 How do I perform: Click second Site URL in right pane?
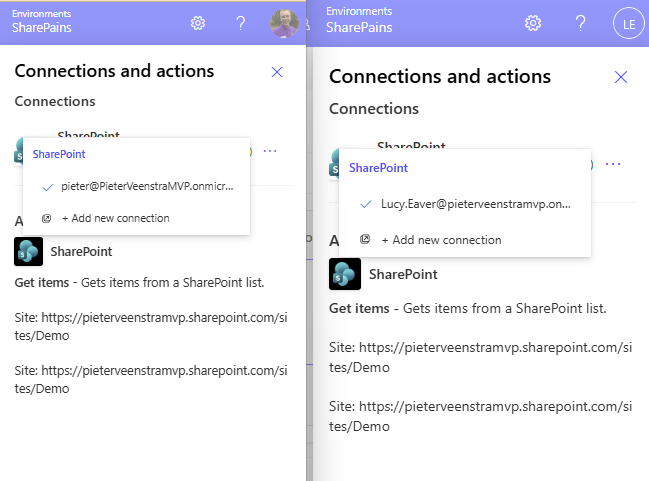pos(481,416)
